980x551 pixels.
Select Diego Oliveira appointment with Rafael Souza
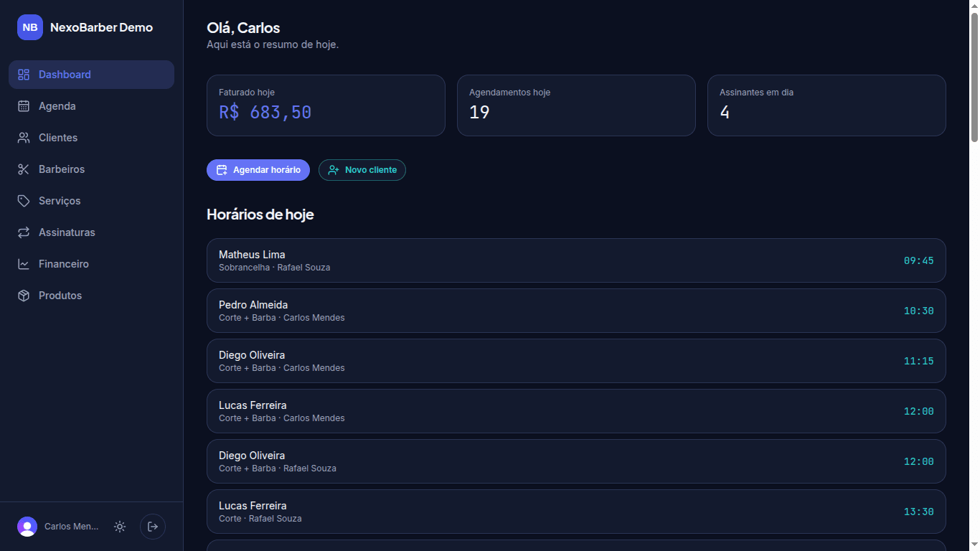576,461
